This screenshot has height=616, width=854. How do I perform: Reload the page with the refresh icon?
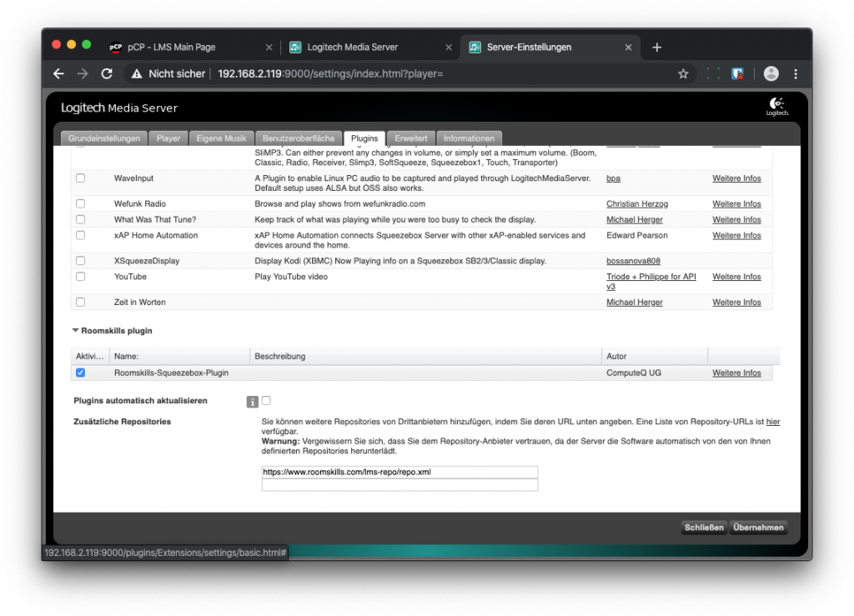[107, 73]
